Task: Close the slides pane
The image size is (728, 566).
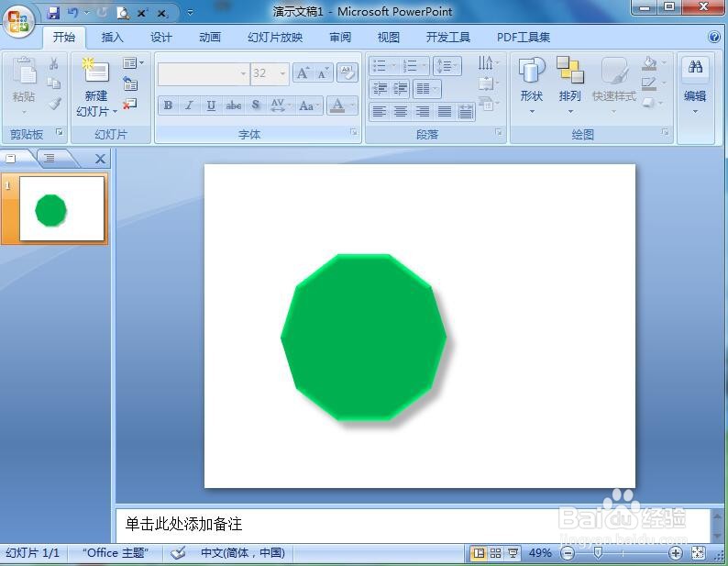Action: click(x=100, y=159)
